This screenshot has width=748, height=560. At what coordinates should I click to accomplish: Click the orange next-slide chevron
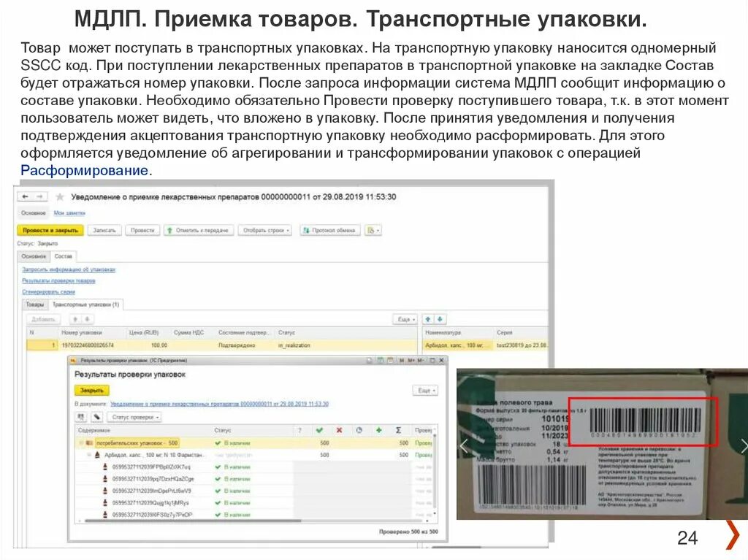click(x=733, y=534)
